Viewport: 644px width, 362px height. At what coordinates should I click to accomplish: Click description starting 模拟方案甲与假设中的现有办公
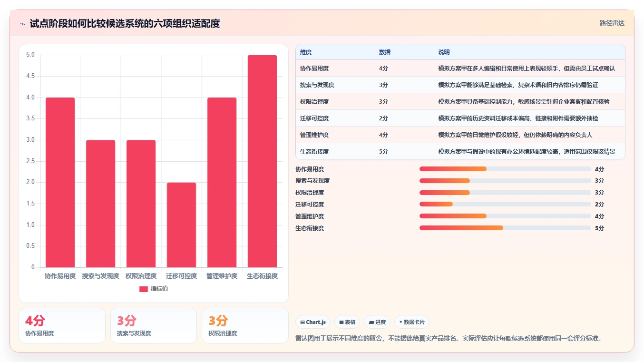[527, 151]
